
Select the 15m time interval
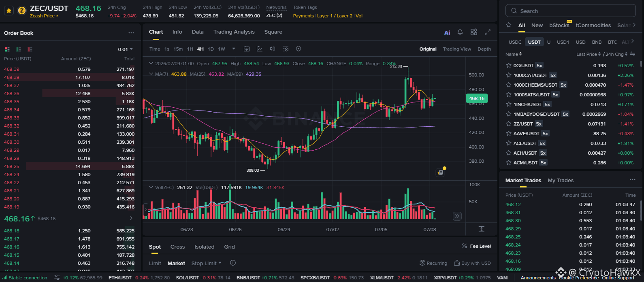[178, 49]
